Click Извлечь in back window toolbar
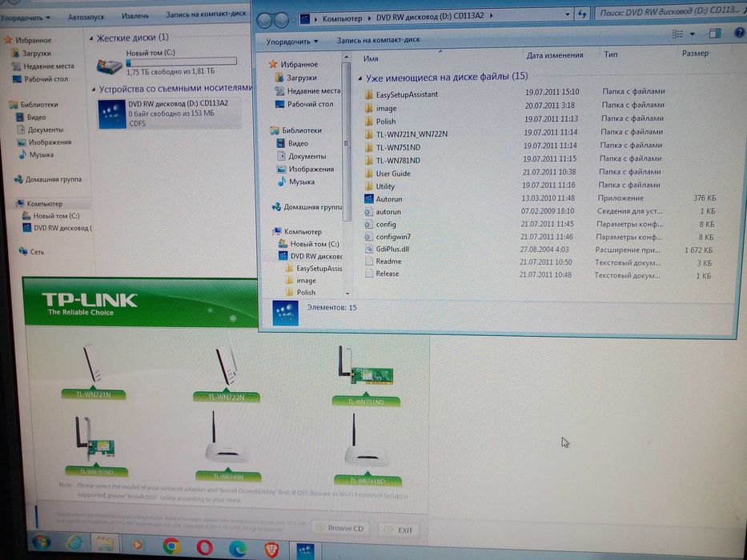747x560 pixels. click(x=135, y=16)
